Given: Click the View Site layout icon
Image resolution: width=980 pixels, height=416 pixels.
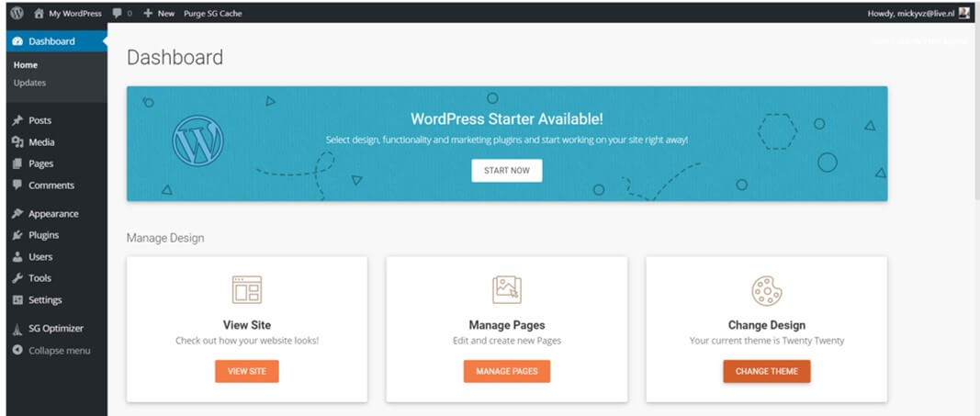Looking at the screenshot, I should (246, 290).
